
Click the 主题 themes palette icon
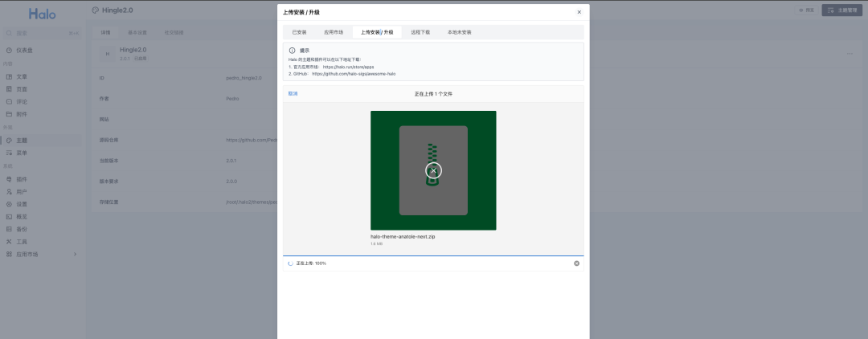9,141
